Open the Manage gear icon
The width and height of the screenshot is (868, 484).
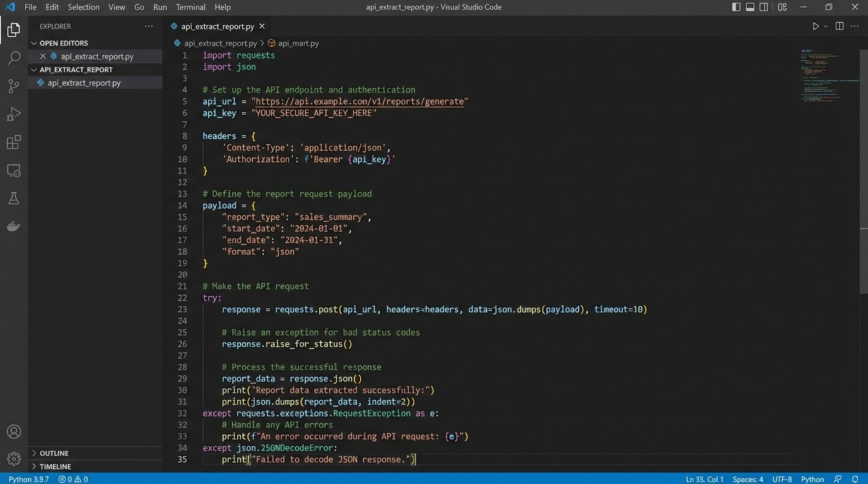[x=14, y=459]
